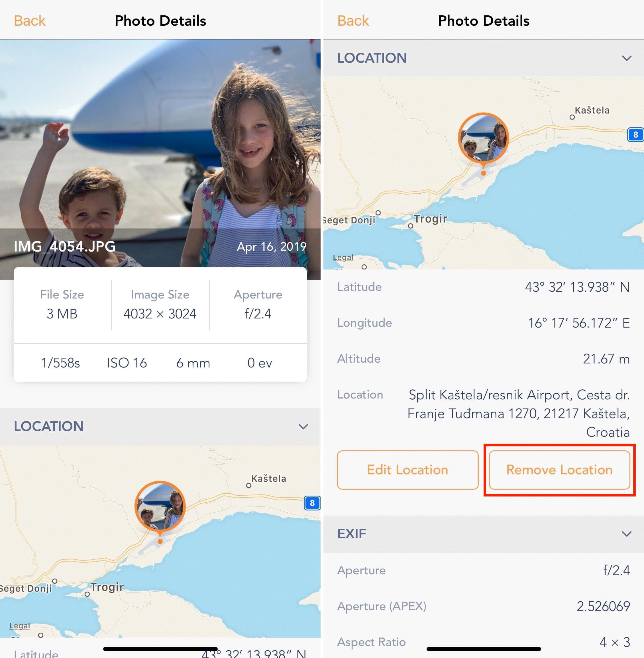Tap the IMG_4054.JPG photo preview

160,160
